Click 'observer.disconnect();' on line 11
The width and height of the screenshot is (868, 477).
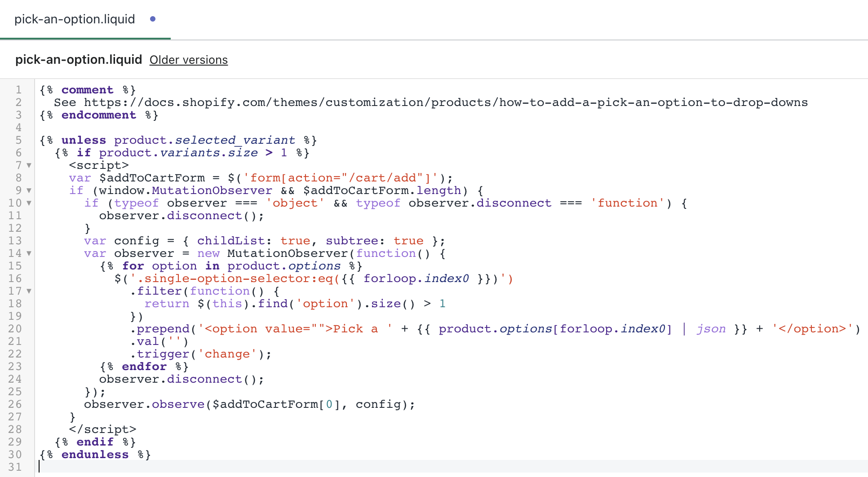182,216
